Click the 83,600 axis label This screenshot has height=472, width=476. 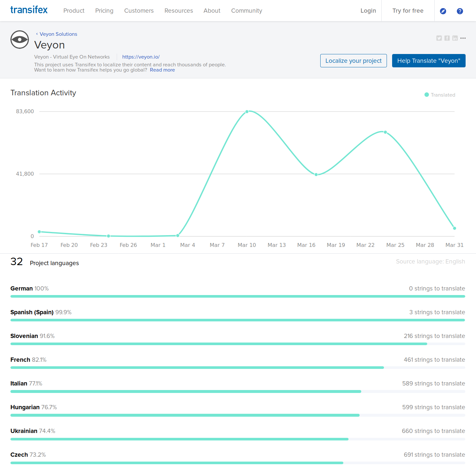[25, 112]
